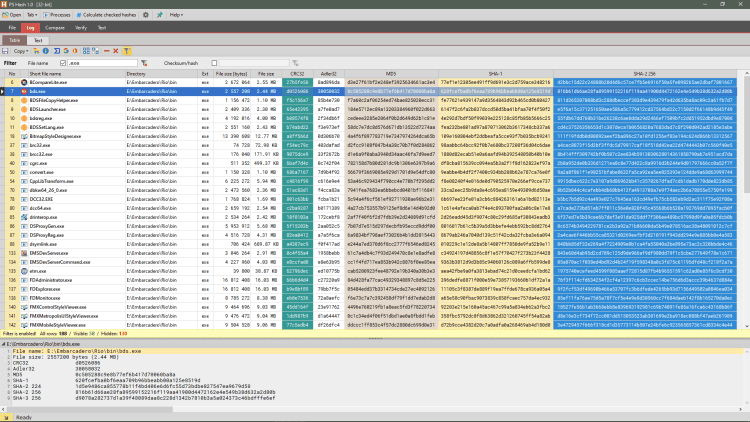The width and height of the screenshot is (750, 422).
Task: Click the Processes button
Action: (56, 15)
